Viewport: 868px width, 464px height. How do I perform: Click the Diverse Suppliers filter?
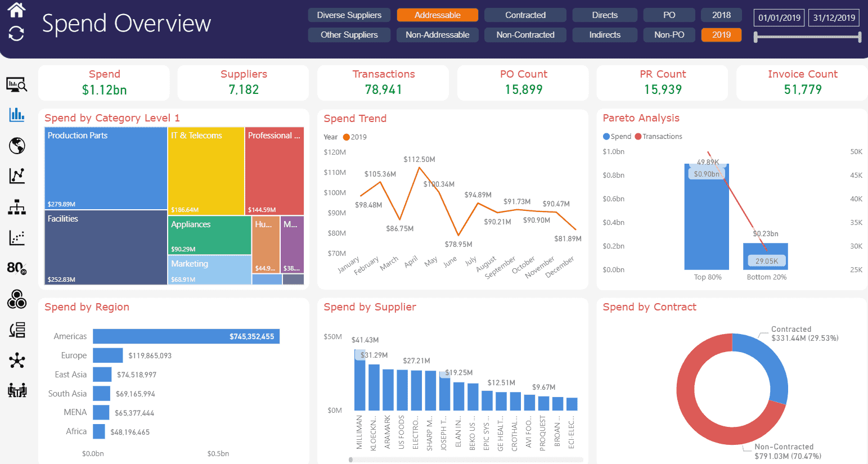tap(349, 15)
